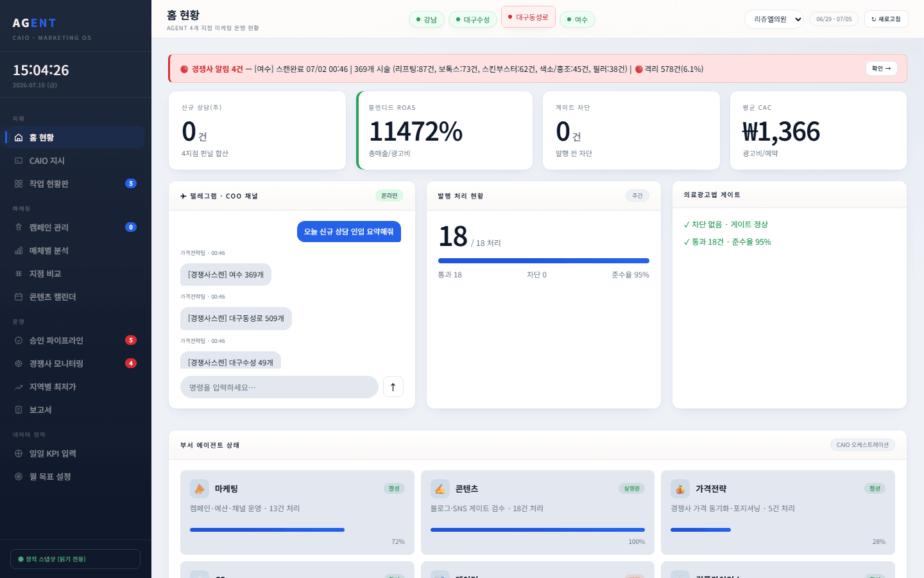Click the 정적 스냅샷 (읽기 전용) indicator

(x=76, y=559)
